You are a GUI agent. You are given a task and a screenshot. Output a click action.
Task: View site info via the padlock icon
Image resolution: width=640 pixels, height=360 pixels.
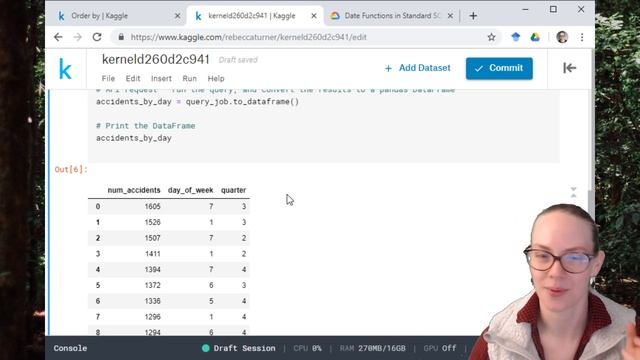[121, 37]
